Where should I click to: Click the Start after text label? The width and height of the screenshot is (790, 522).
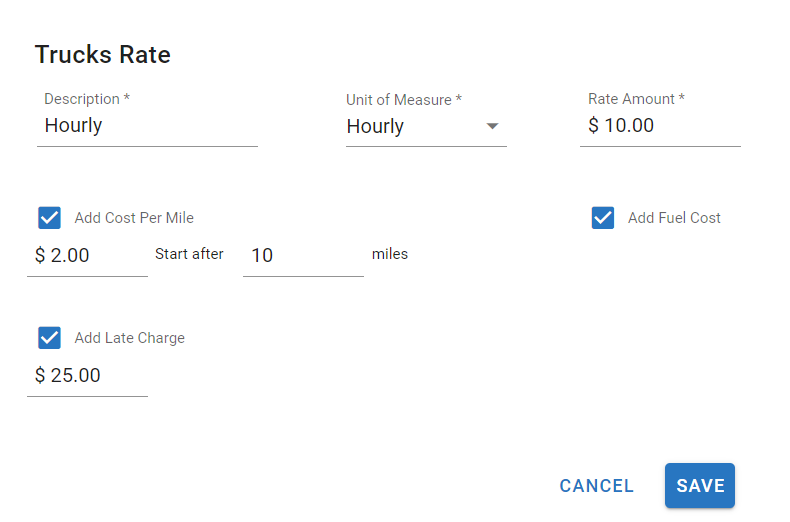[x=189, y=254]
